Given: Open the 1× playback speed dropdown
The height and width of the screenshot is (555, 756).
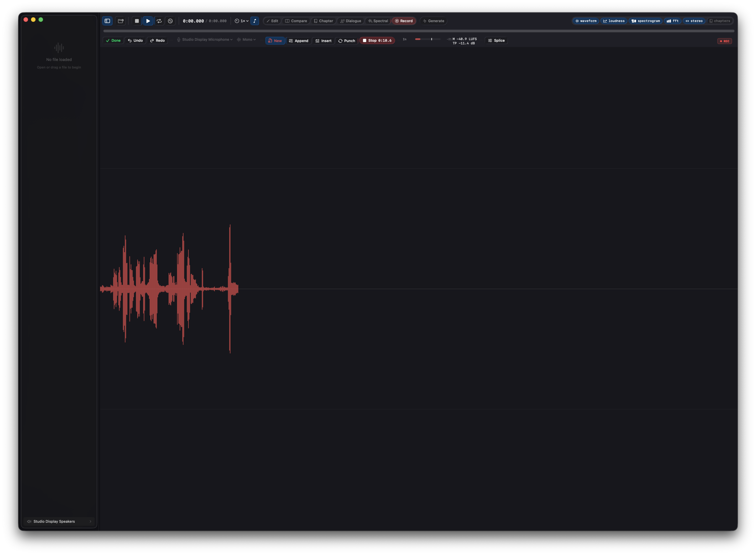Looking at the screenshot, I should pyautogui.click(x=242, y=21).
